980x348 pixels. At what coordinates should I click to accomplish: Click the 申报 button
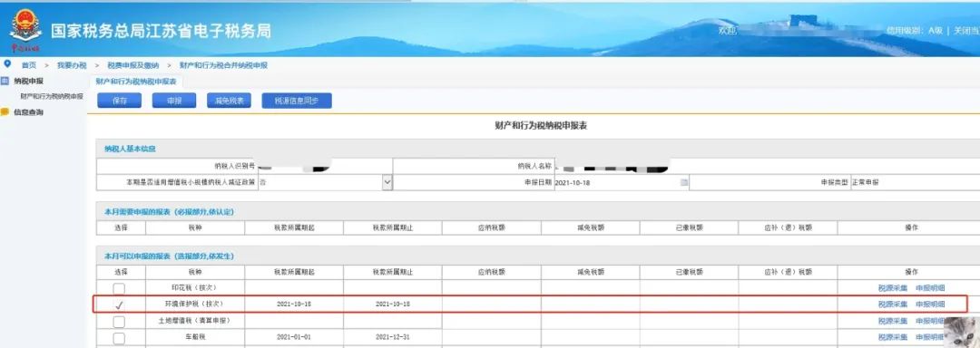coord(174,101)
